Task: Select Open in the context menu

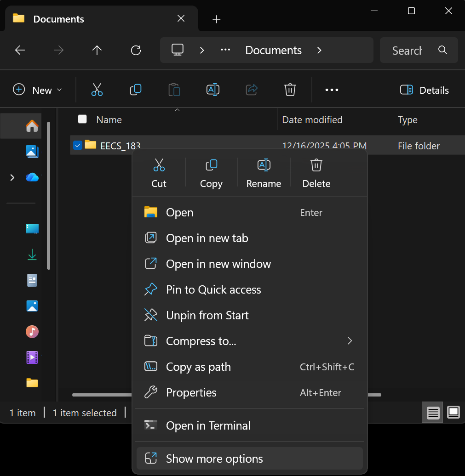Action: tap(249, 212)
